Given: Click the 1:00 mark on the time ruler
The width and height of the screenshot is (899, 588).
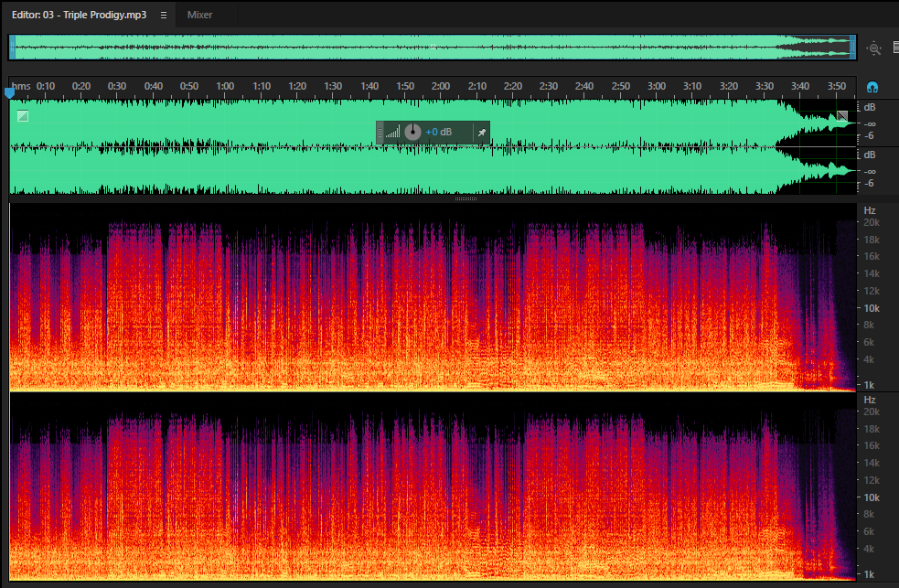Looking at the screenshot, I should pos(225,86).
